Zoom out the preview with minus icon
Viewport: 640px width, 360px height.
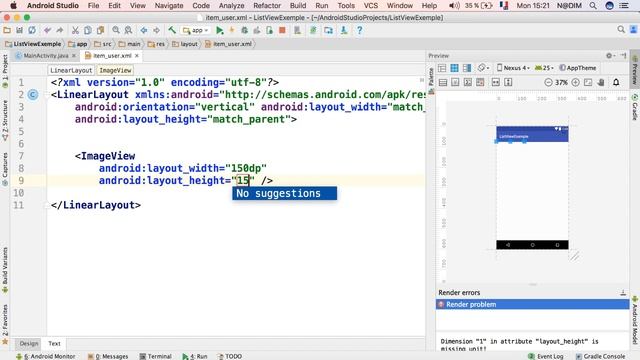coord(548,82)
